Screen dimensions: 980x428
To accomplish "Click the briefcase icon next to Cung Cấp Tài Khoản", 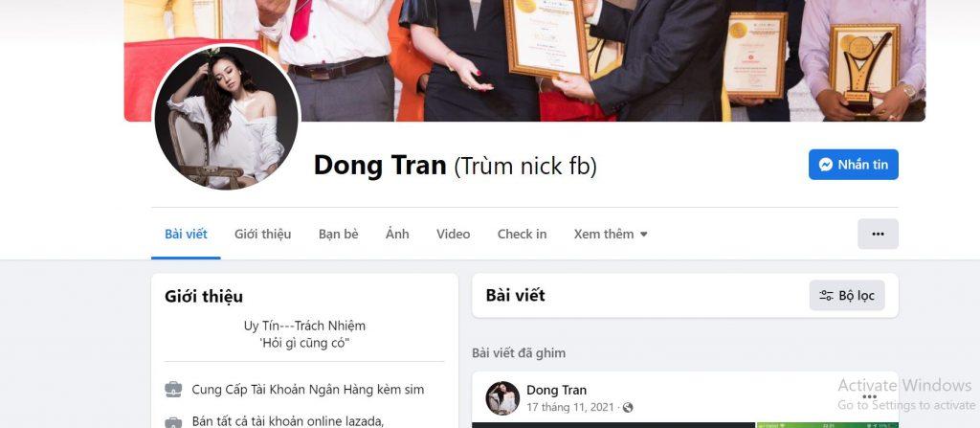I will click(173, 389).
